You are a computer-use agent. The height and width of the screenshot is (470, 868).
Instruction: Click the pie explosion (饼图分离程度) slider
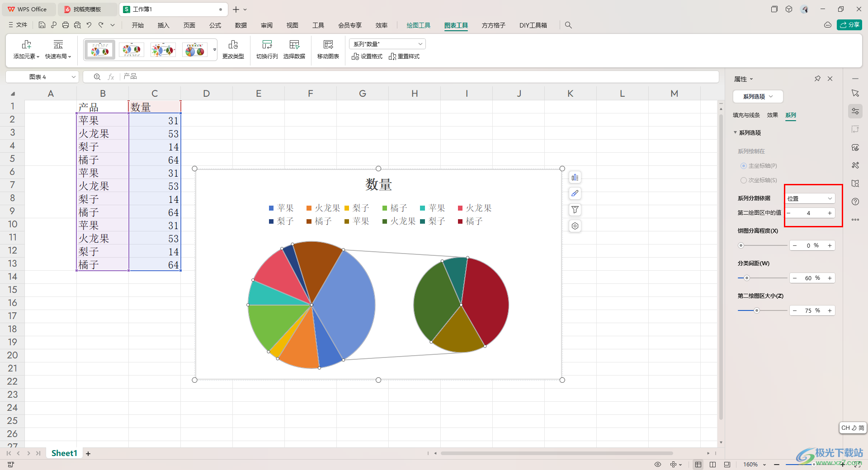762,245
